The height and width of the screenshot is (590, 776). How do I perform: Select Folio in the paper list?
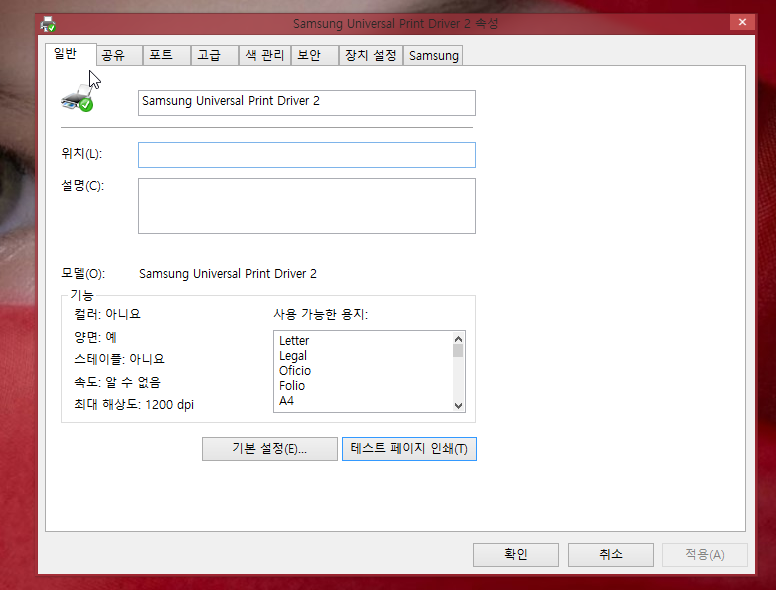tap(292, 386)
